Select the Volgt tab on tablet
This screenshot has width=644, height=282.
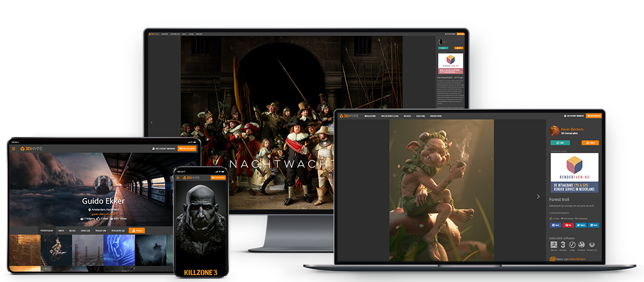pyautogui.click(x=101, y=231)
